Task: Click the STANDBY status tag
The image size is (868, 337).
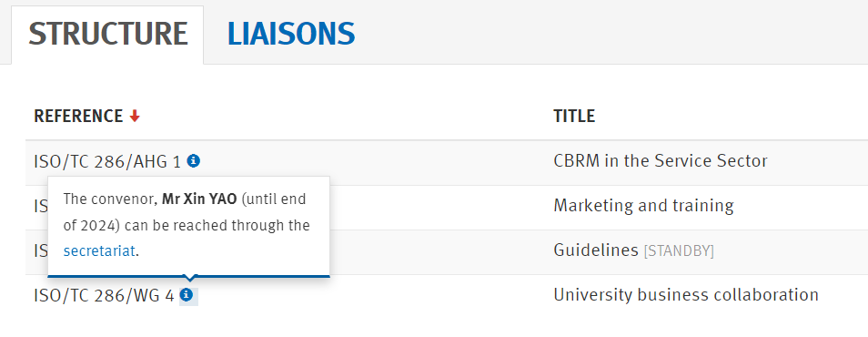Action: pos(679,251)
